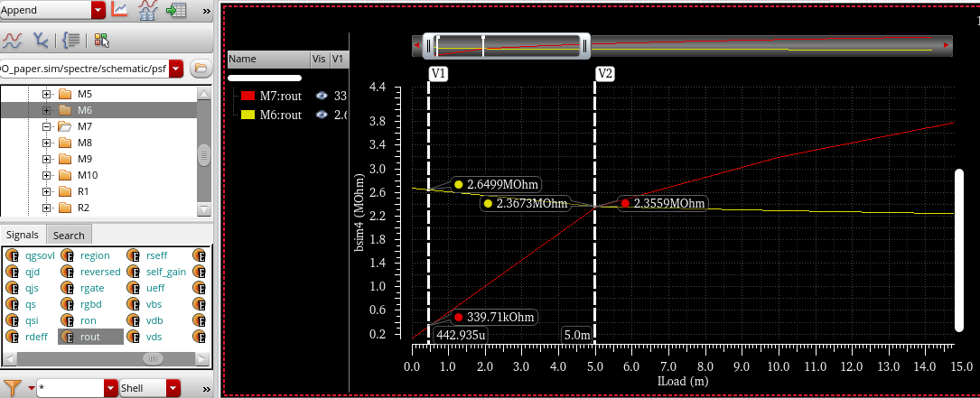Screen dimensions: 980x398
Task: Click the export to table icon
Action: coord(176,10)
